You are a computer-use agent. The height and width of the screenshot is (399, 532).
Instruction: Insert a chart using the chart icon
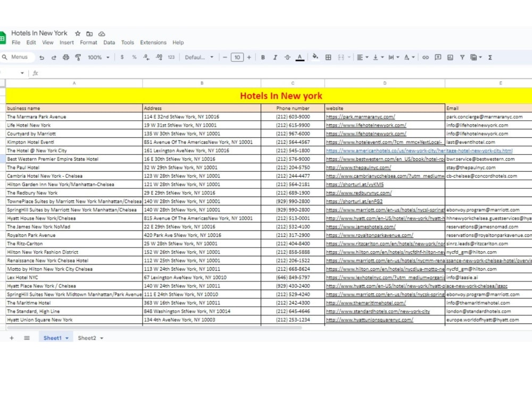point(450,57)
